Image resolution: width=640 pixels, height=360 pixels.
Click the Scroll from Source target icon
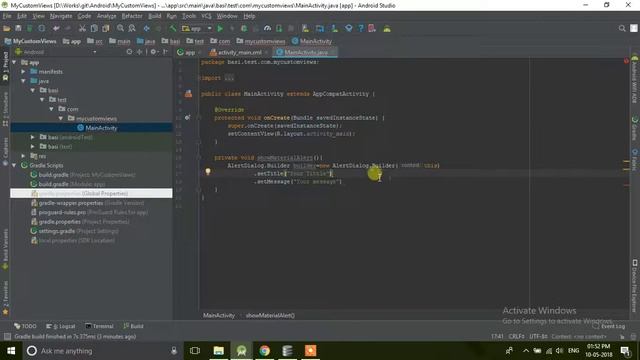pos(129,52)
